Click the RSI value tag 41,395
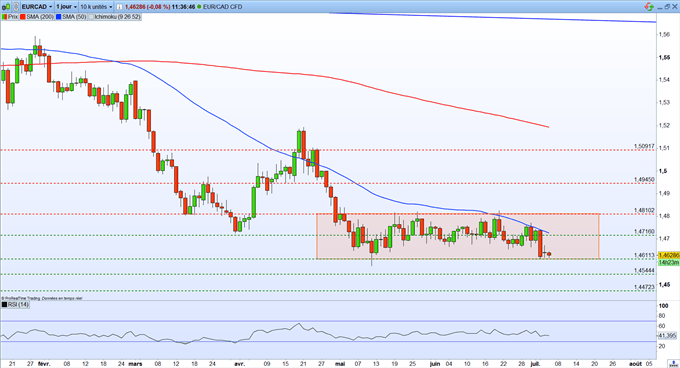The image size is (680, 368). pyautogui.click(x=668, y=336)
